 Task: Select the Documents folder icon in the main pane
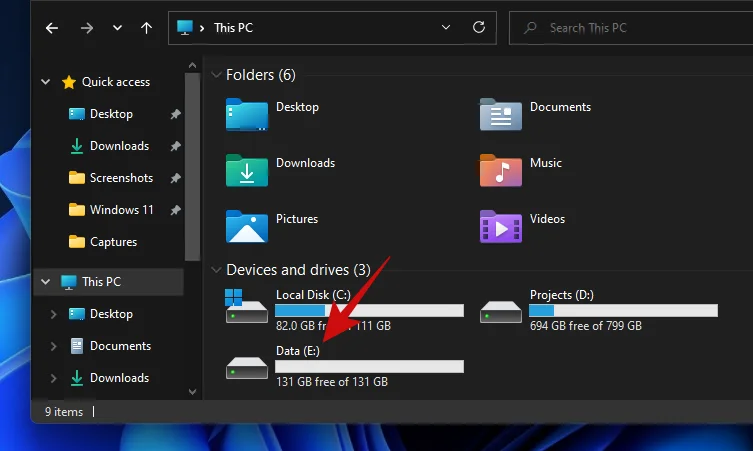tap(500, 115)
